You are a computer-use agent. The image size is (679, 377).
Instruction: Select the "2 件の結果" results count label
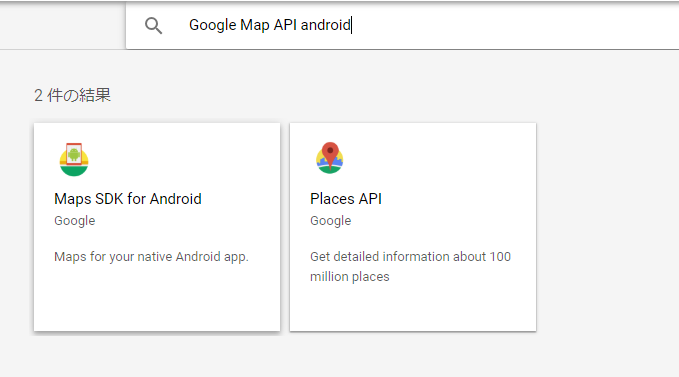[72, 95]
